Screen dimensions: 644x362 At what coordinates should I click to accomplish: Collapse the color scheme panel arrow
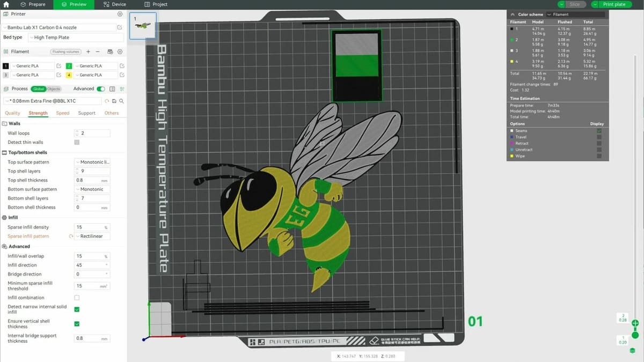pos(513,14)
